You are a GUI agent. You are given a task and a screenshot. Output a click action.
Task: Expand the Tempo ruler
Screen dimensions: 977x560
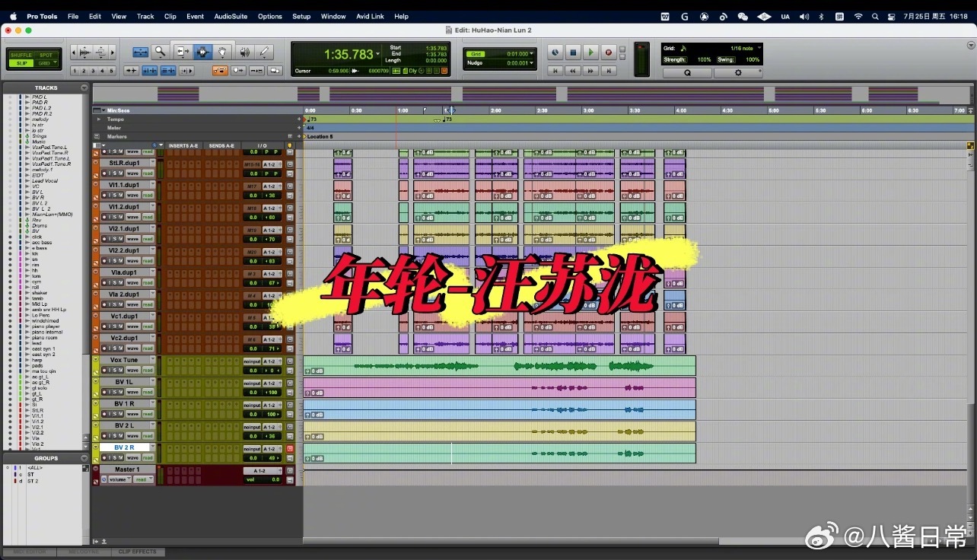click(x=99, y=119)
